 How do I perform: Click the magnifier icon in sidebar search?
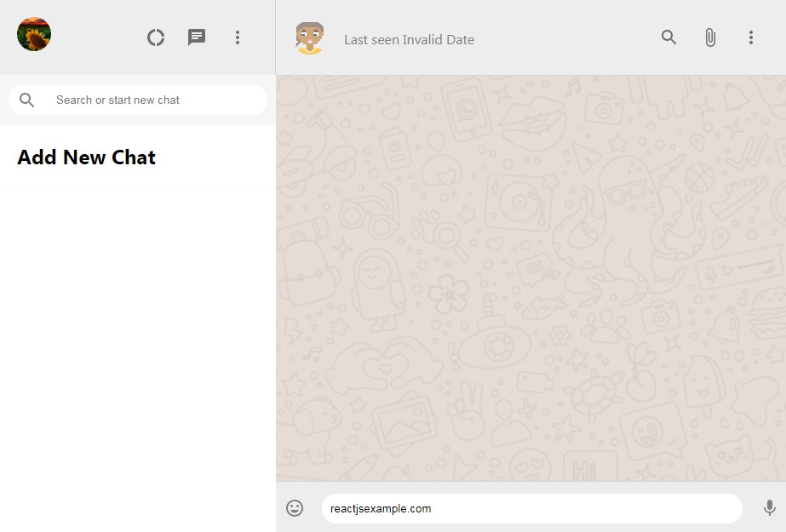[27, 100]
